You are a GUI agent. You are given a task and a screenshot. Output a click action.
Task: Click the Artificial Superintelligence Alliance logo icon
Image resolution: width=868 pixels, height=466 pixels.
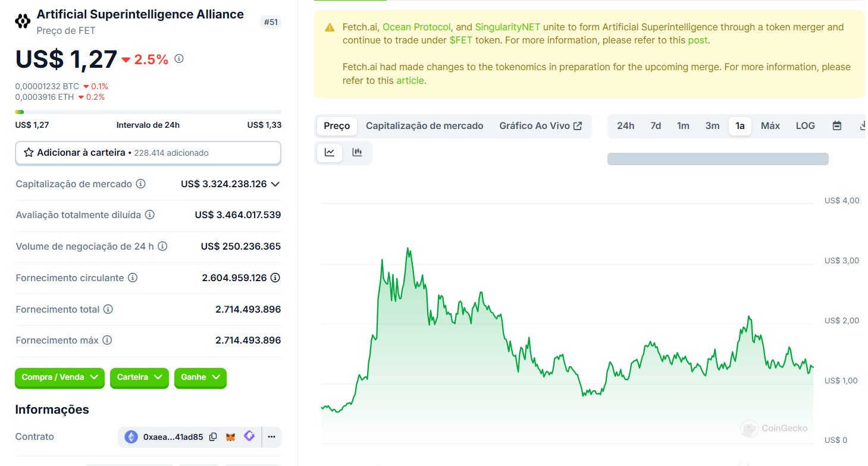click(23, 21)
